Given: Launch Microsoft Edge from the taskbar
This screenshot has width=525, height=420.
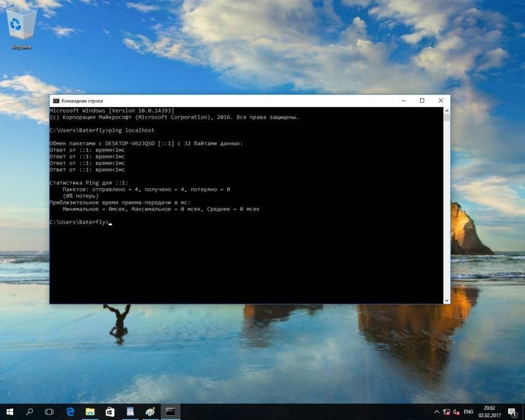Looking at the screenshot, I should click(70, 411).
